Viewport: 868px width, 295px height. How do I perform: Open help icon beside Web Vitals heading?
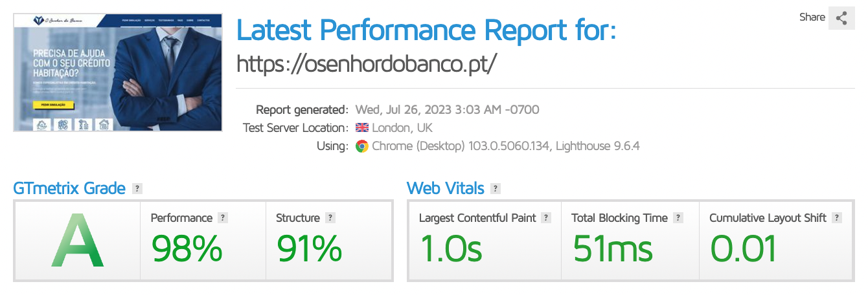[496, 189]
